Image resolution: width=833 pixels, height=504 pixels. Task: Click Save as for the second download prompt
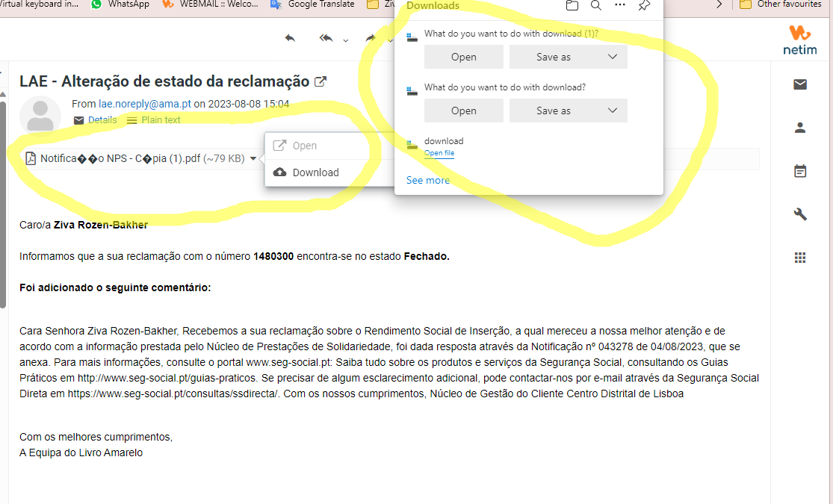(x=554, y=111)
